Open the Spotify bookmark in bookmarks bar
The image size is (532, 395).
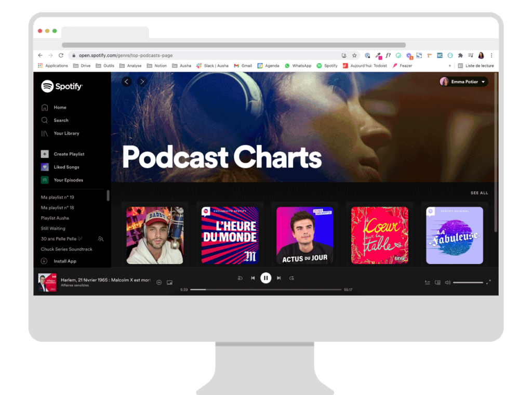tap(327, 66)
